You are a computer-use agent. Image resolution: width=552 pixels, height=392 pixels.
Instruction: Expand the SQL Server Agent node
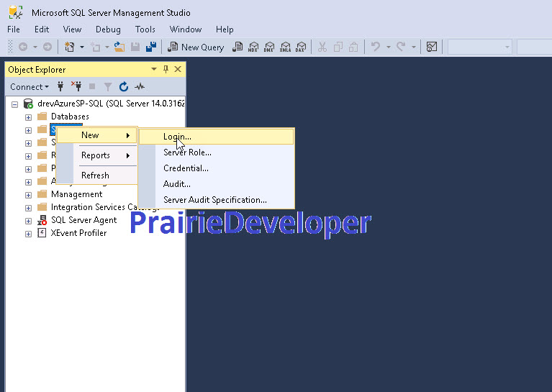28,222
